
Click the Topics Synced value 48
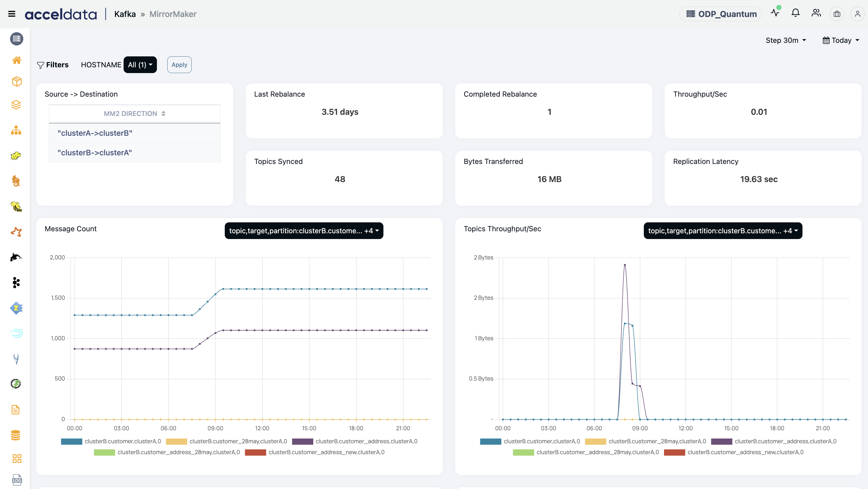pyautogui.click(x=340, y=179)
